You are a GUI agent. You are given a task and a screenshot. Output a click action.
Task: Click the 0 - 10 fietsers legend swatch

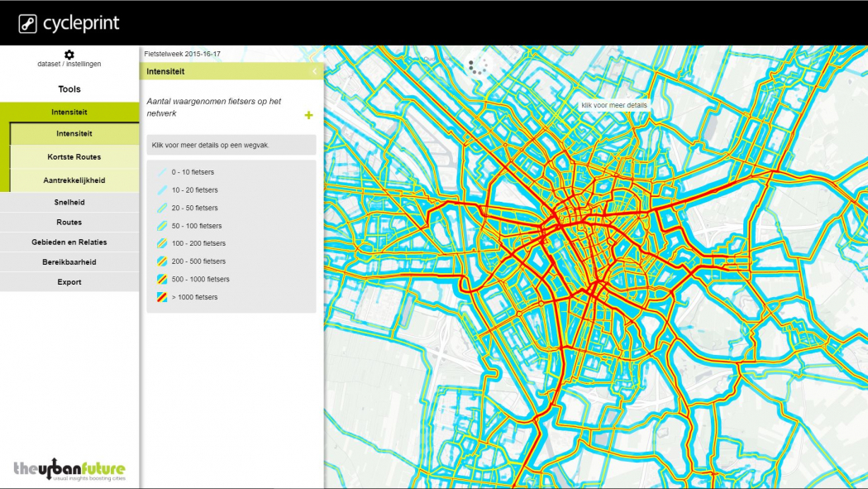click(x=162, y=172)
